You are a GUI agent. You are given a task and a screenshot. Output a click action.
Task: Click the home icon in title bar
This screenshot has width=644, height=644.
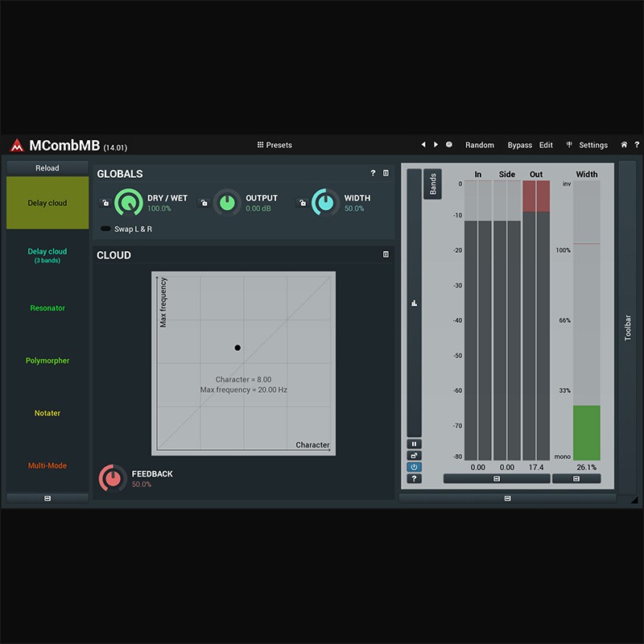(624, 145)
